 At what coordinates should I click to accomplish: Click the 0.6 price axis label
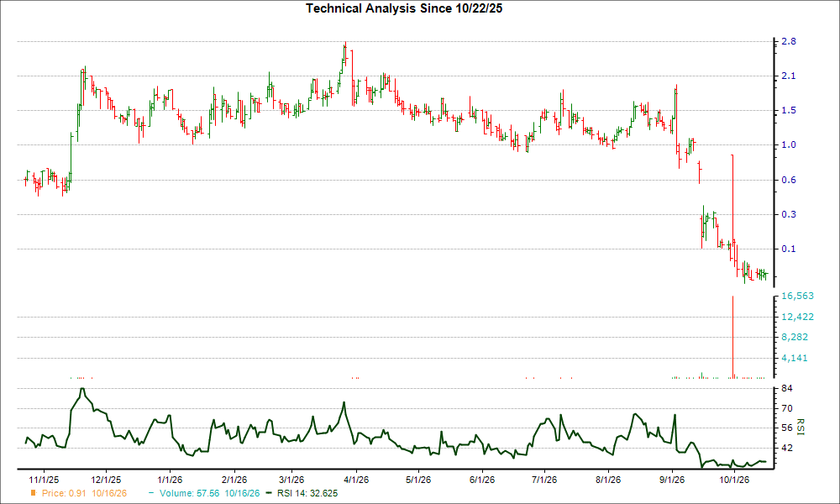[x=789, y=180]
